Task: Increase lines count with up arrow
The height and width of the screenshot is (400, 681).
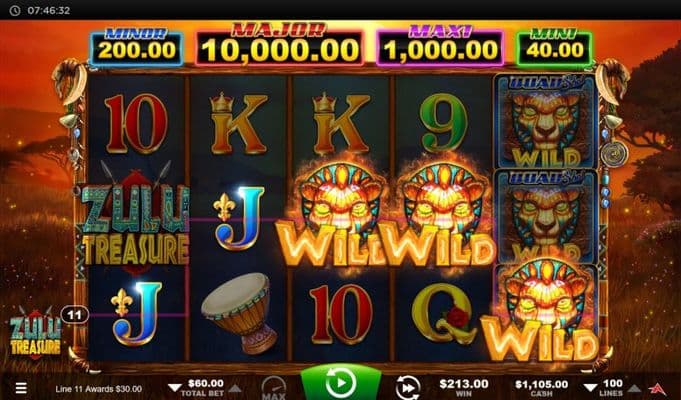Action: 635,387
